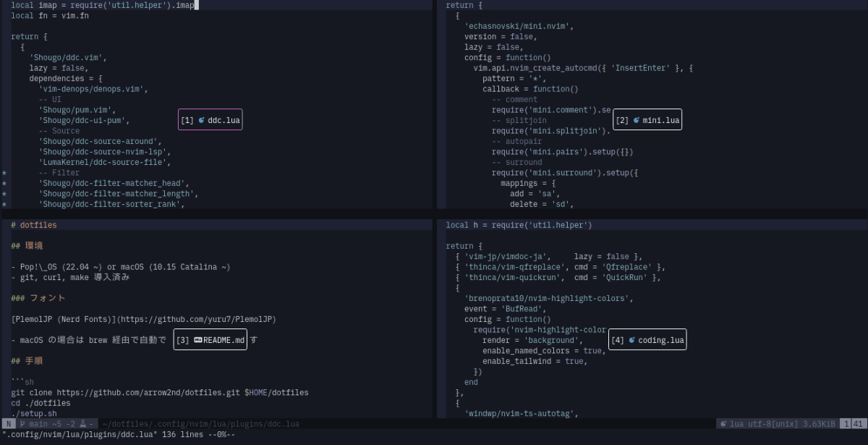Open the PlemolJP GitHub link in README
868x445 pixels.
point(197,319)
